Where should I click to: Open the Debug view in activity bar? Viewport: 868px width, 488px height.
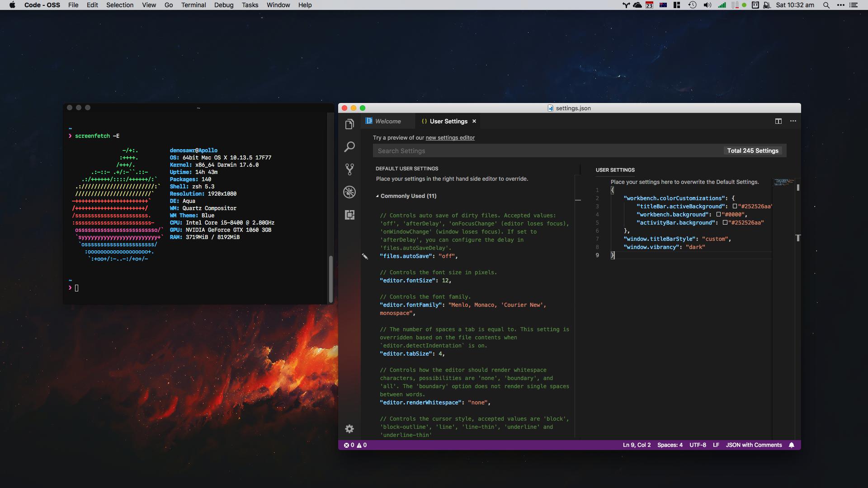[349, 192]
